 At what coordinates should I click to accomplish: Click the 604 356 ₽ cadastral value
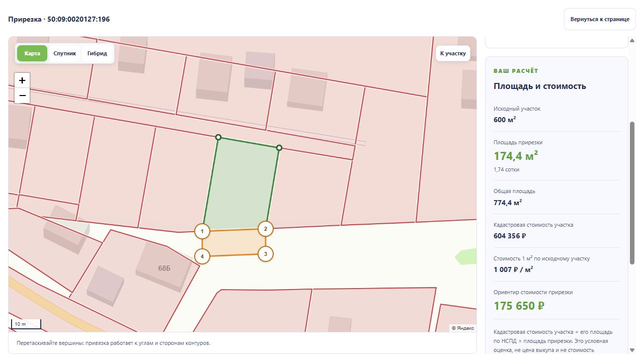tap(510, 236)
